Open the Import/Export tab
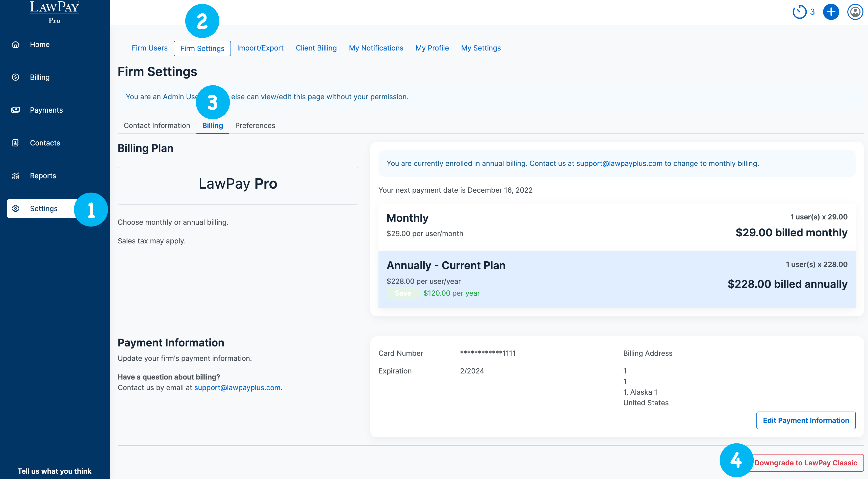868x479 pixels. pyautogui.click(x=260, y=48)
